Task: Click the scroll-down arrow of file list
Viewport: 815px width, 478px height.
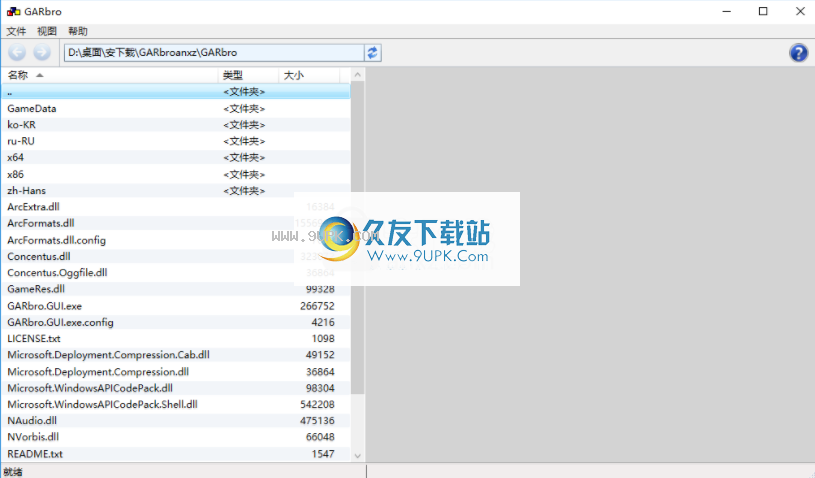Action: pos(358,456)
